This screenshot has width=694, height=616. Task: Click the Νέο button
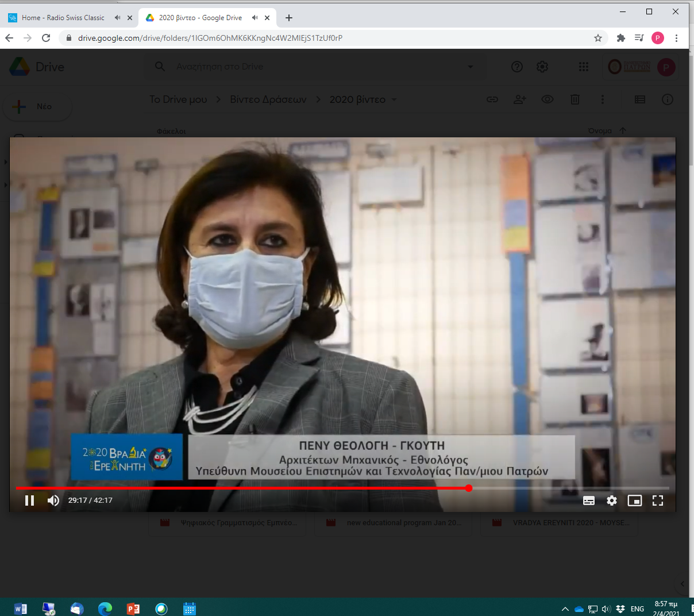point(37,106)
